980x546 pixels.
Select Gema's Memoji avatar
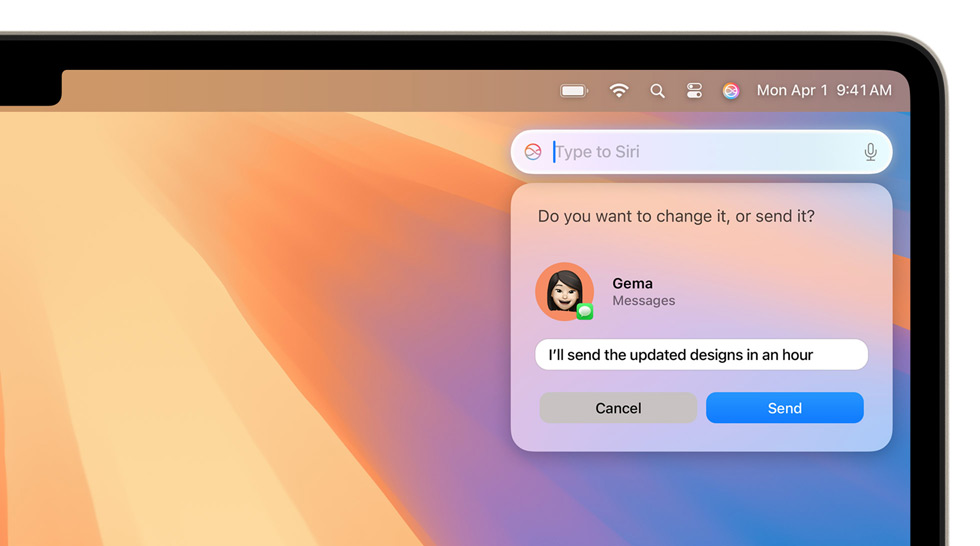564,291
